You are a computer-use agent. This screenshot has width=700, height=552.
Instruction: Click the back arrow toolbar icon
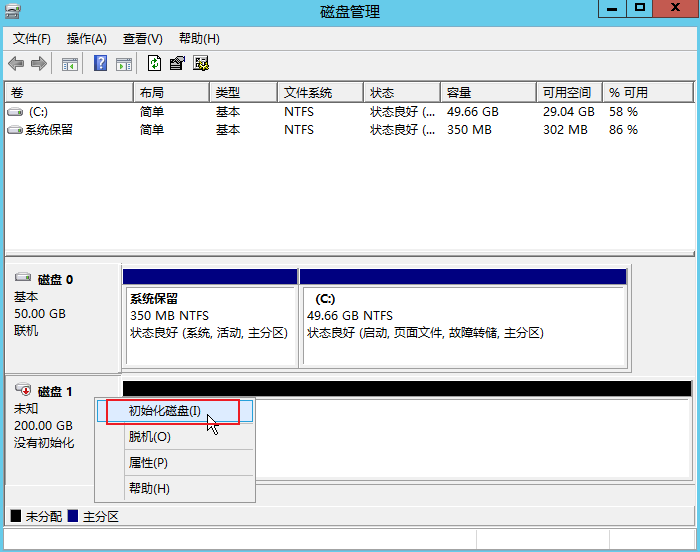pos(16,64)
